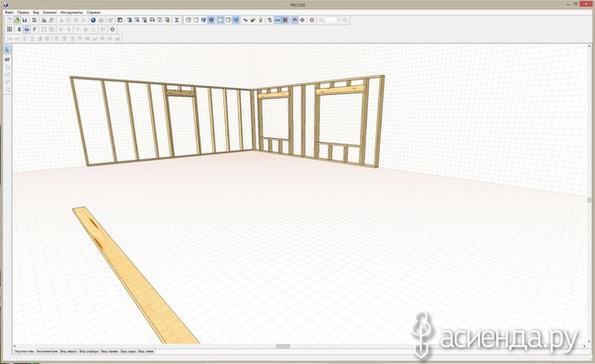595x364 pixels.
Task: Open the Правка menu
Action: (x=23, y=12)
